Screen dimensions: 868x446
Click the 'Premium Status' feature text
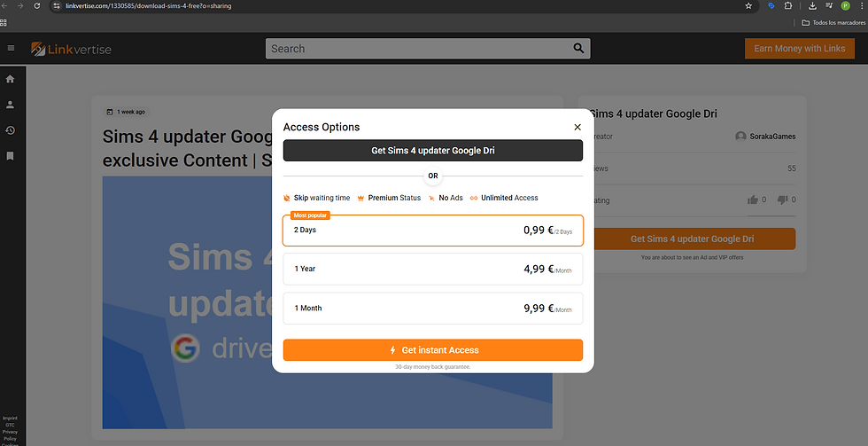tap(394, 198)
